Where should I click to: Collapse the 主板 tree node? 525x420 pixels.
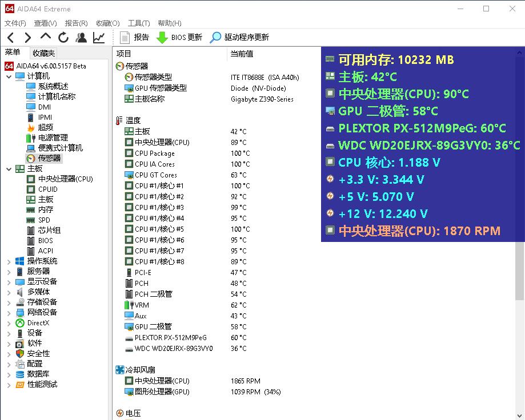tap(9, 169)
